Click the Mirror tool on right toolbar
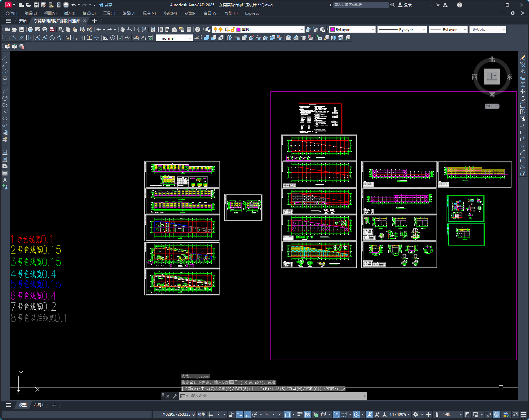Viewport: 529px width, 420px height. point(523,71)
